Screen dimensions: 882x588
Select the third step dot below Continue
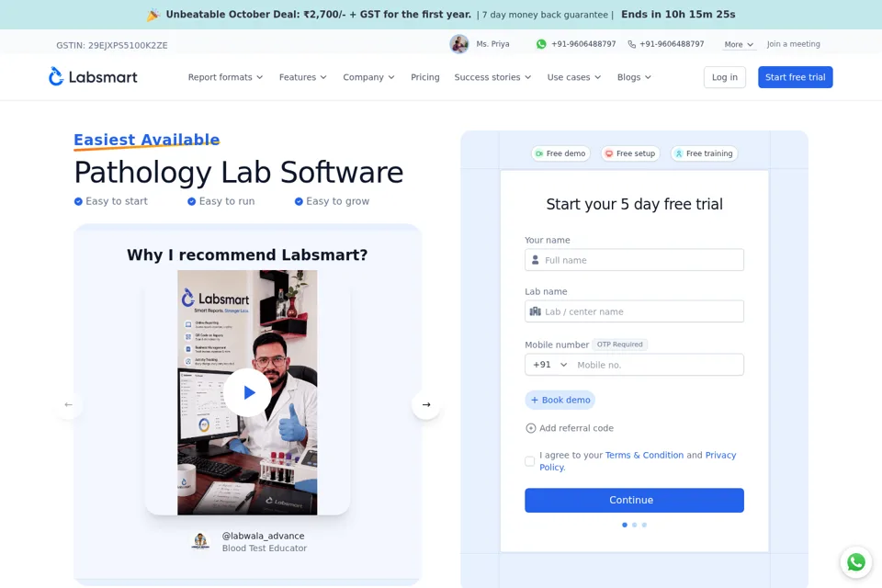tap(644, 525)
